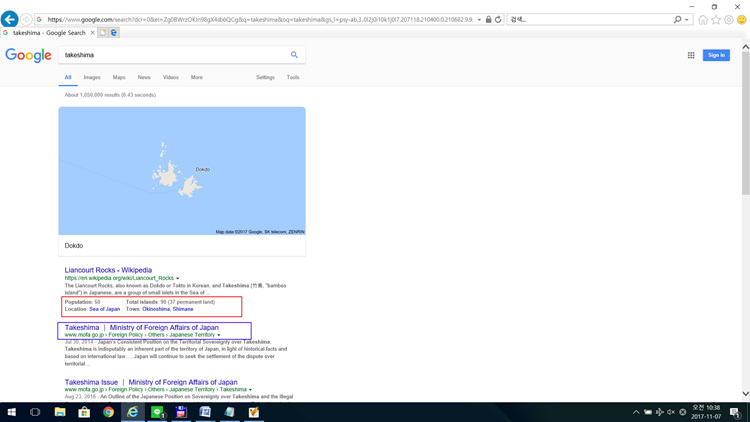The image size is (750, 422).
Task: Open Favorites with the star icon
Action: [x=716, y=20]
